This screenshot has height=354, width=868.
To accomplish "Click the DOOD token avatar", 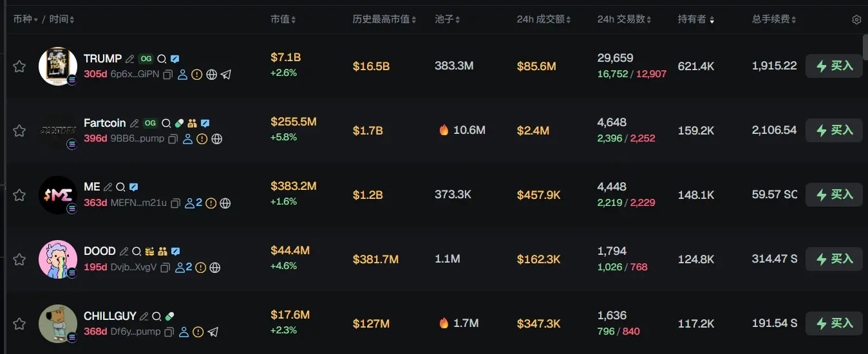I will pyautogui.click(x=58, y=259).
